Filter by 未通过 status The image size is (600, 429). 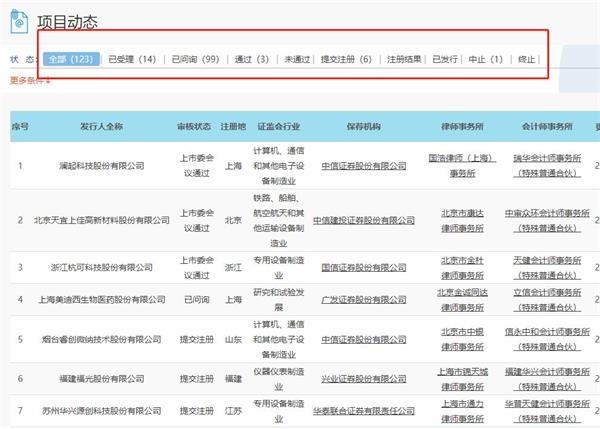[297, 59]
